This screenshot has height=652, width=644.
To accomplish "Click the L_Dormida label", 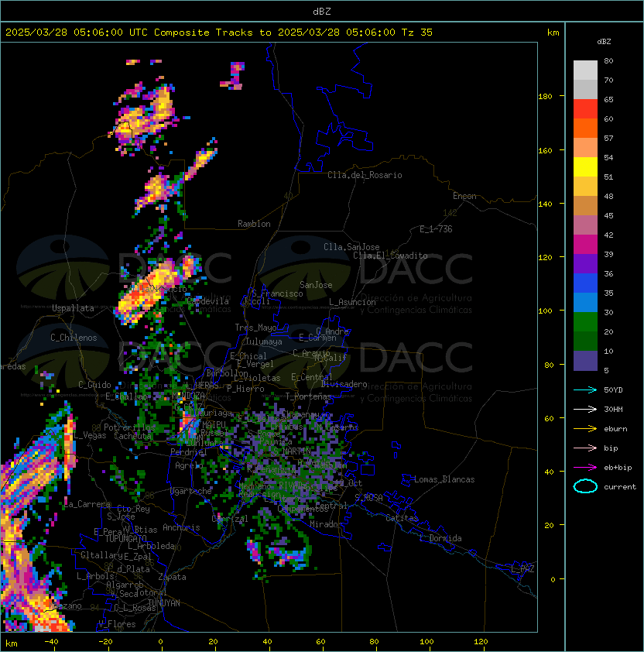I will click(x=440, y=538).
